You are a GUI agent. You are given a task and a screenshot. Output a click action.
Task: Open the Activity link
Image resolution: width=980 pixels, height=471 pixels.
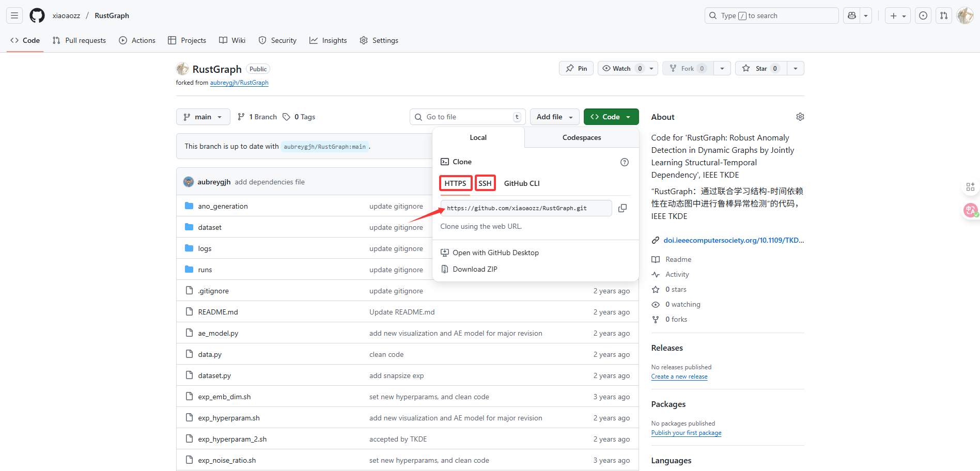[x=671, y=274]
